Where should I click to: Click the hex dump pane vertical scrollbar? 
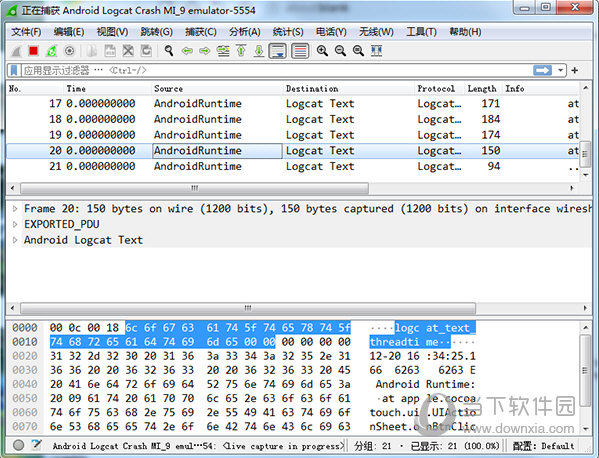pos(585,370)
